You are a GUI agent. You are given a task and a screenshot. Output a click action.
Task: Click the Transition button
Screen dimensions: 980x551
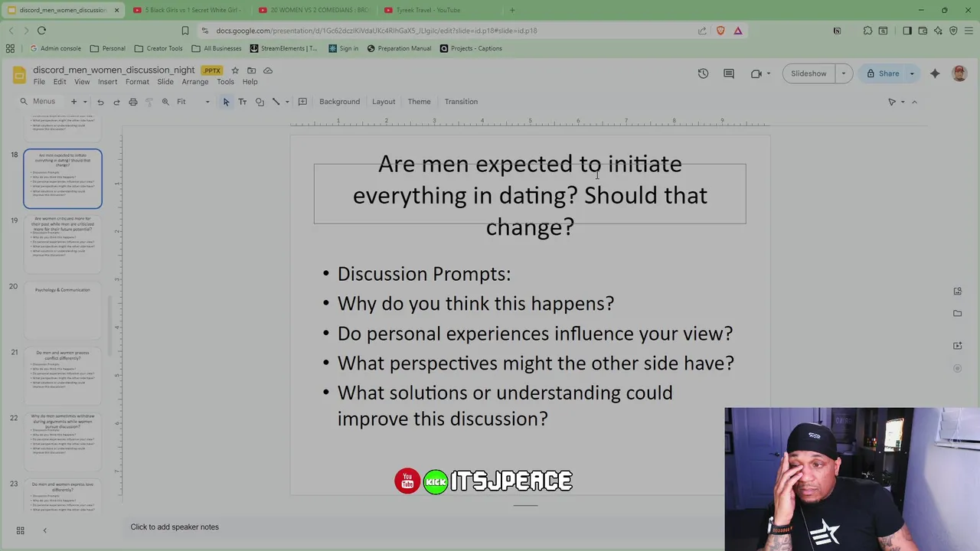461,102
